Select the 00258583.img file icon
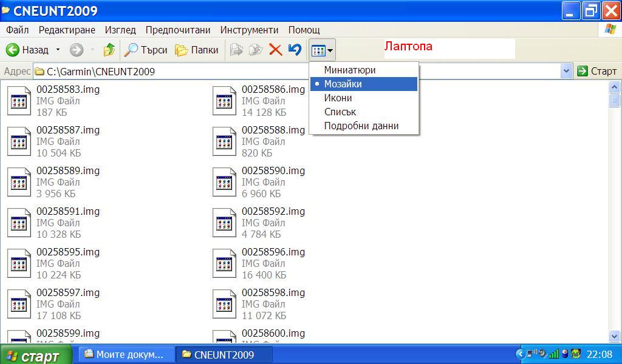The height and width of the screenshot is (364, 622). click(x=19, y=101)
